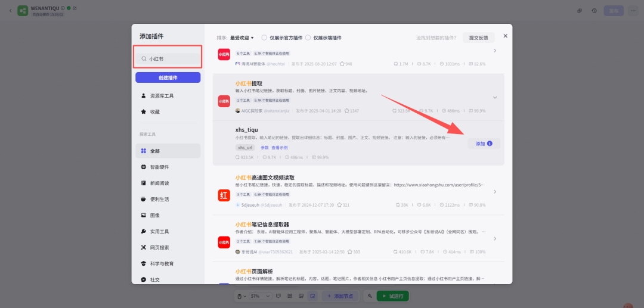
Task: Select the 网页搜索 category
Action: (168, 247)
